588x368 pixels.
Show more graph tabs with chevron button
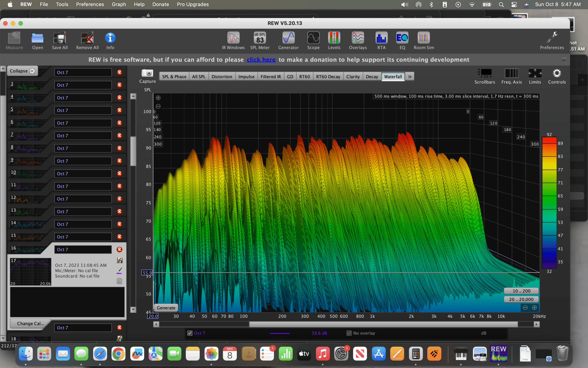click(x=410, y=77)
